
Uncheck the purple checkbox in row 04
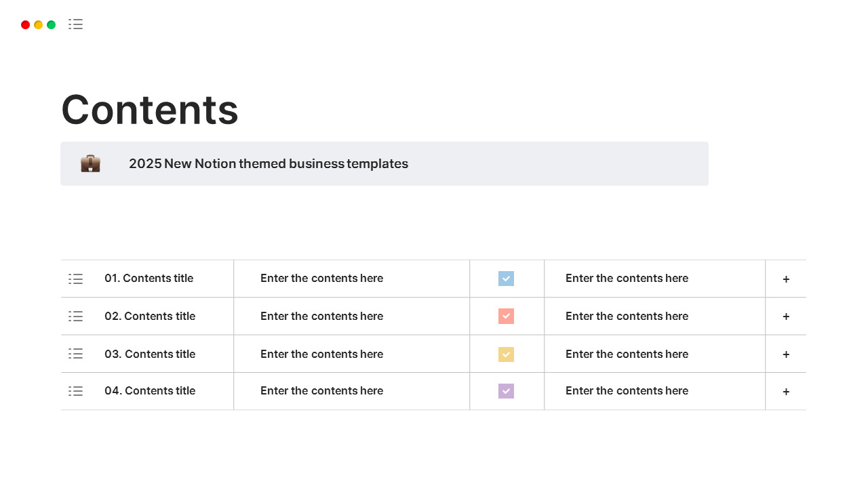pos(506,391)
